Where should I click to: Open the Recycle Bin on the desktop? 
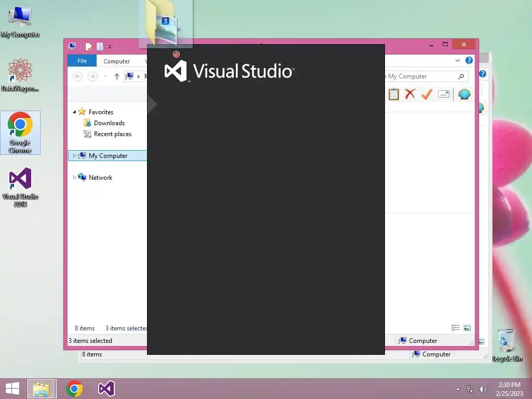pyautogui.click(x=507, y=345)
